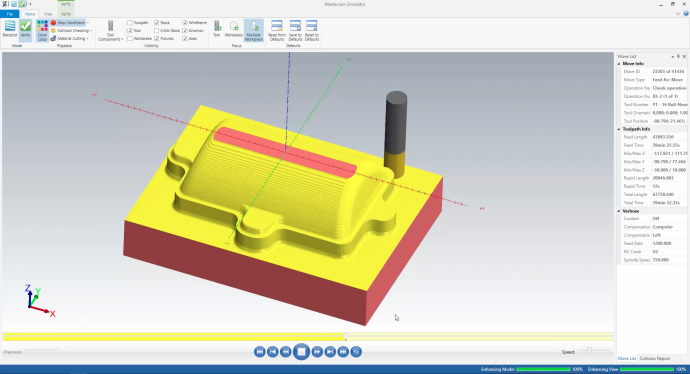Screen dimensions: 690x374
Task: Expand the Tool Components dropdown
Action: (110, 31)
